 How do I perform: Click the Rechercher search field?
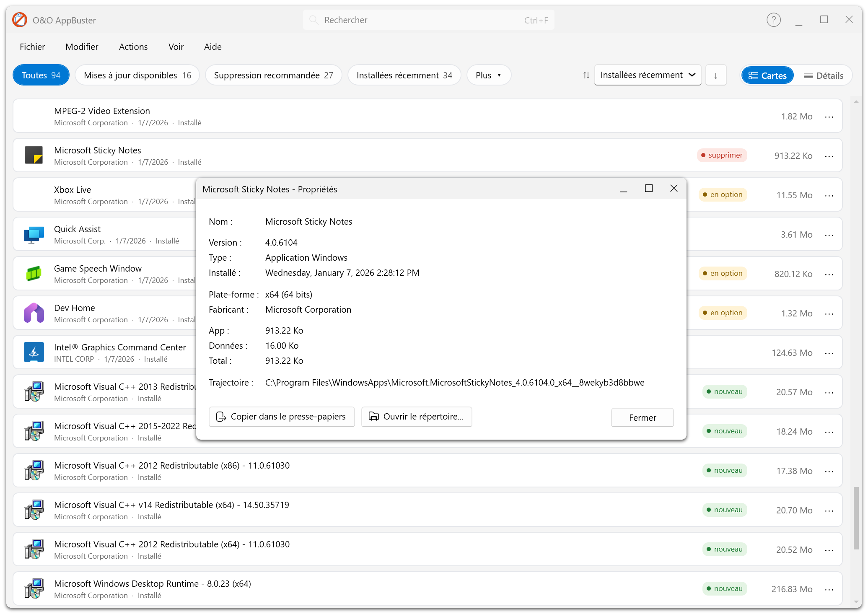pos(428,20)
